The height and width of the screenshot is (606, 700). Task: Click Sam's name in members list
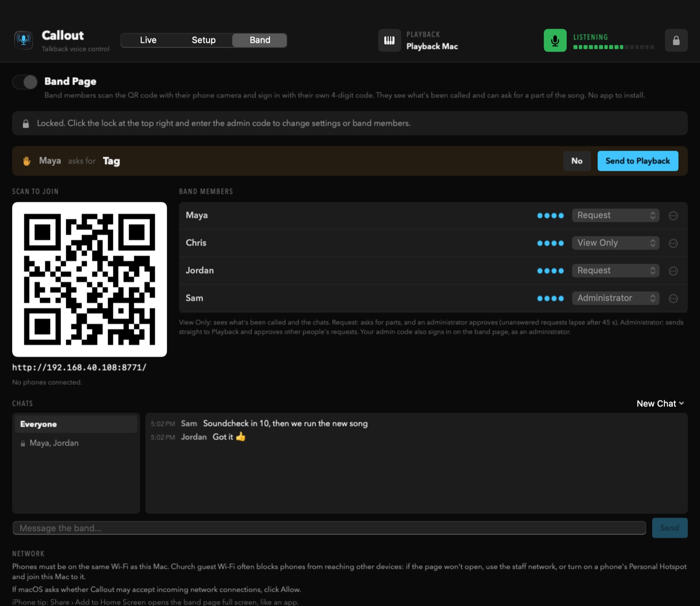pyautogui.click(x=194, y=298)
